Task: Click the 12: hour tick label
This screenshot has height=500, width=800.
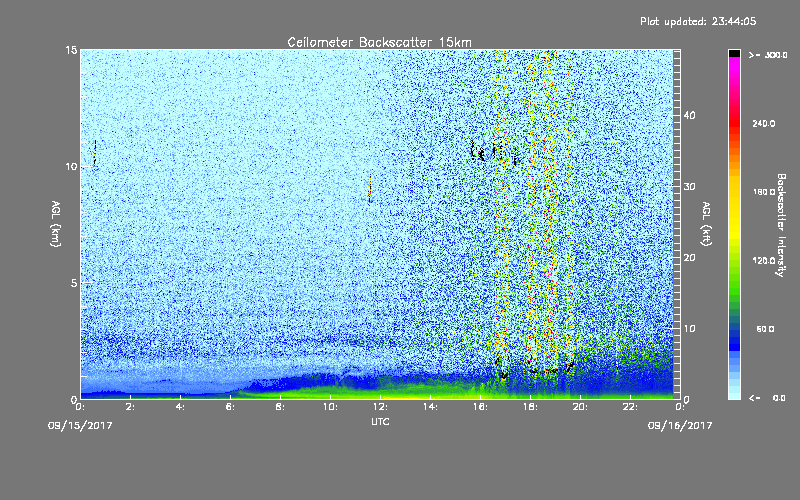Action: pyautogui.click(x=380, y=407)
